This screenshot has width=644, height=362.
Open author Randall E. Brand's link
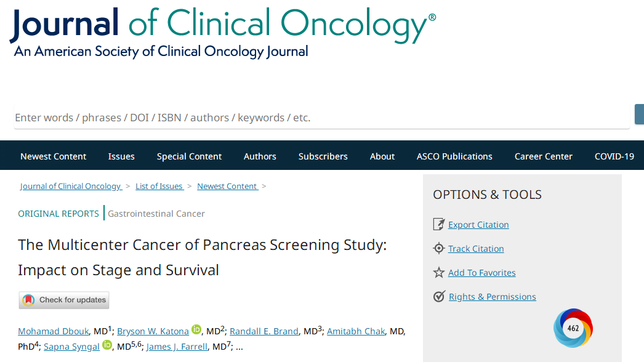coord(264,331)
